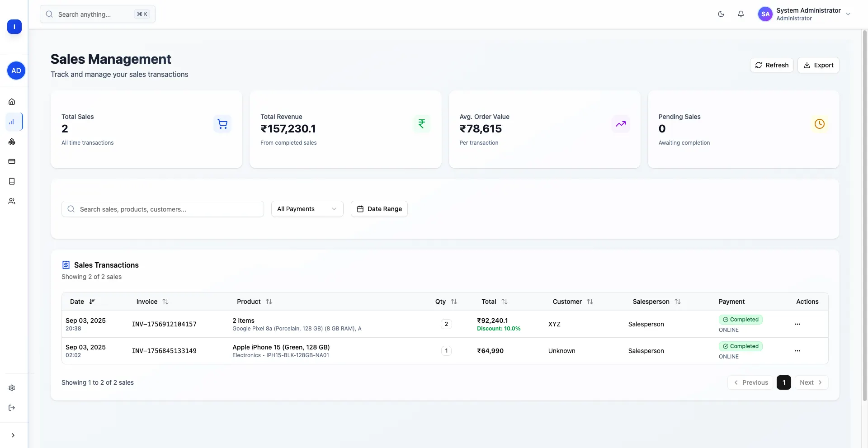Open actions menu for Apple iPhone 15 sale
This screenshot has width=868, height=448.
797,351
